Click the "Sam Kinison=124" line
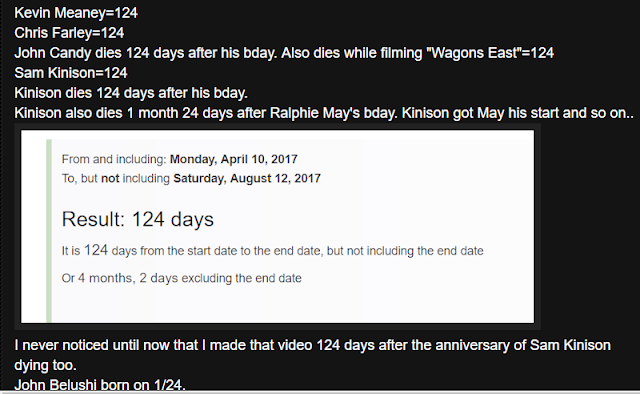 pos(71,73)
